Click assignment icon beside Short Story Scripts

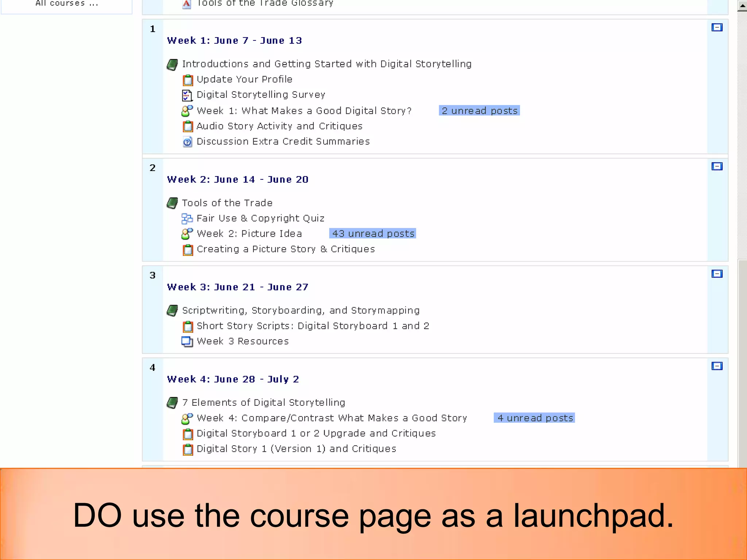click(187, 326)
